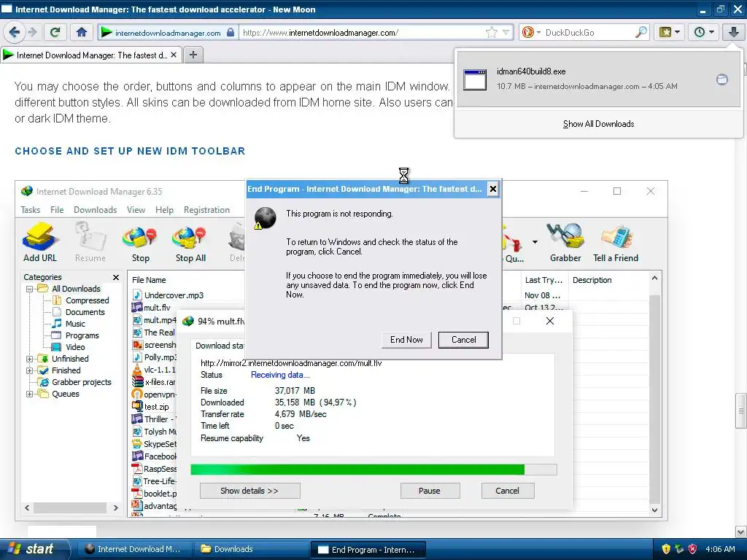747x560 pixels.
Task: Open the Downloads menu in IDM window
Action: (x=96, y=210)
